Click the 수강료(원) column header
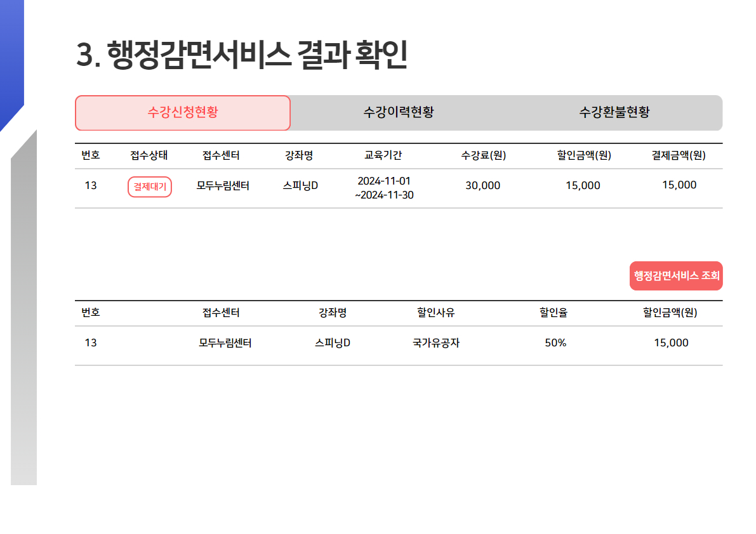This screenshot has width=756, height=534. click(x=483, y=155)
